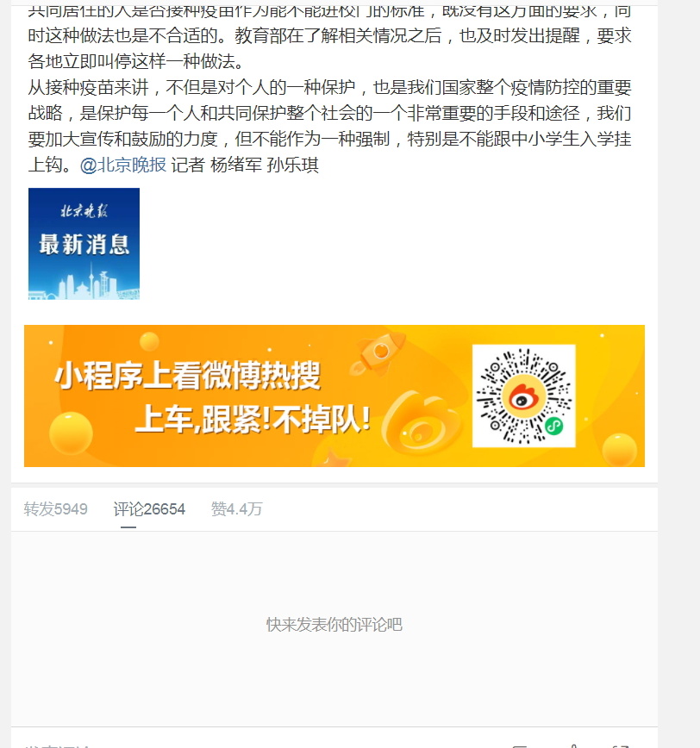Click the small yellow ball near banner top-left

(149, 341)
